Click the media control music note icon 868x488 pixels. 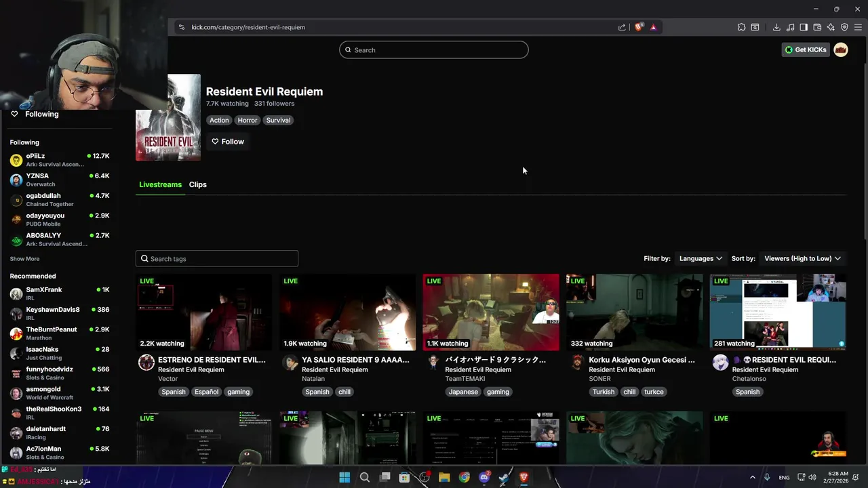click(x=790, y=27)
